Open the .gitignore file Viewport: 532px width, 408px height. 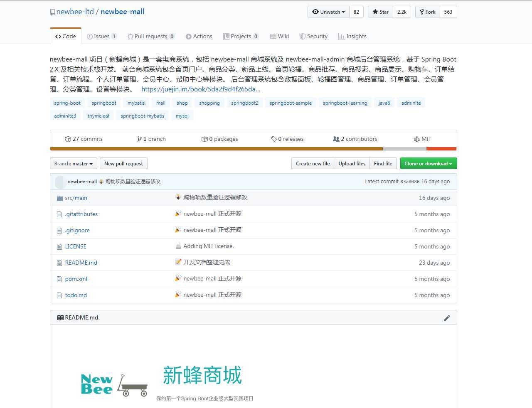pos(77,231)
